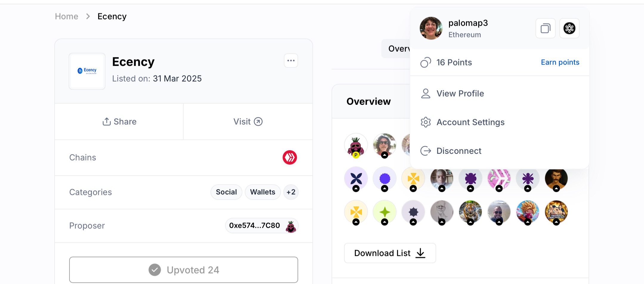Open palomap3 profile photo
644x284 pixels.
coord(431,28)
